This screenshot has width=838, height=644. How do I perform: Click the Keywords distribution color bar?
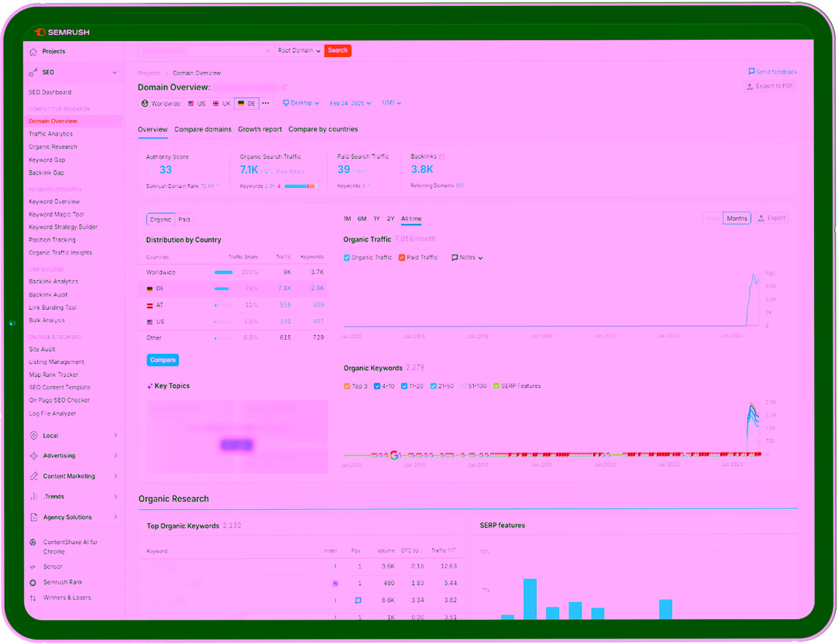point(300,186)
